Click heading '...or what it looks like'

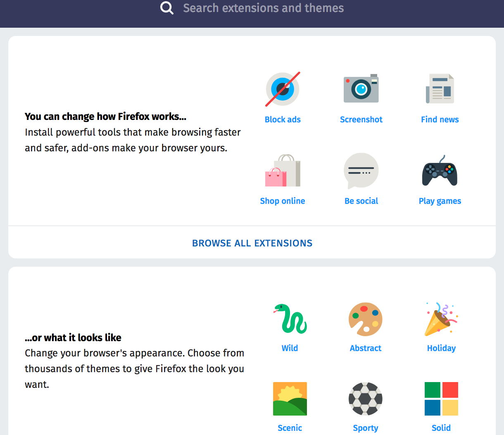pos(73,338)
